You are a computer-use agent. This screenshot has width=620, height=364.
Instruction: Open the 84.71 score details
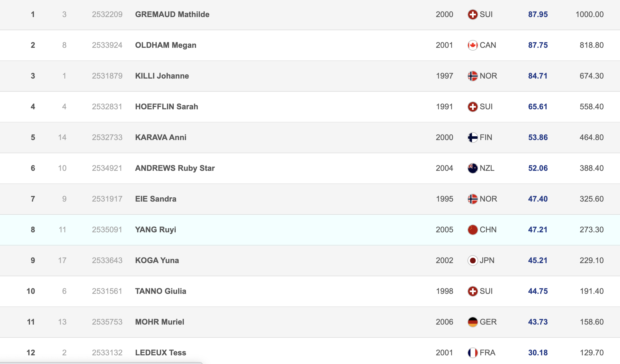click(x=537, y=76)
